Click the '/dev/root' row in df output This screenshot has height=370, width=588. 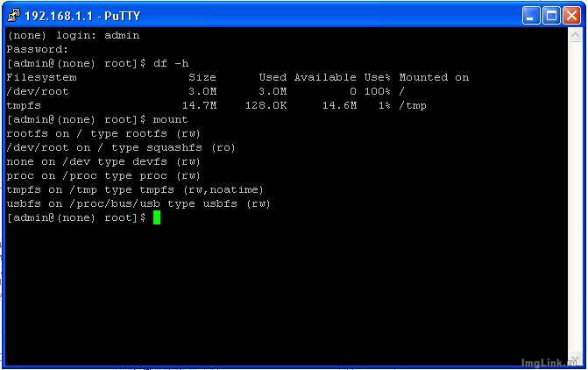(38, 91)
